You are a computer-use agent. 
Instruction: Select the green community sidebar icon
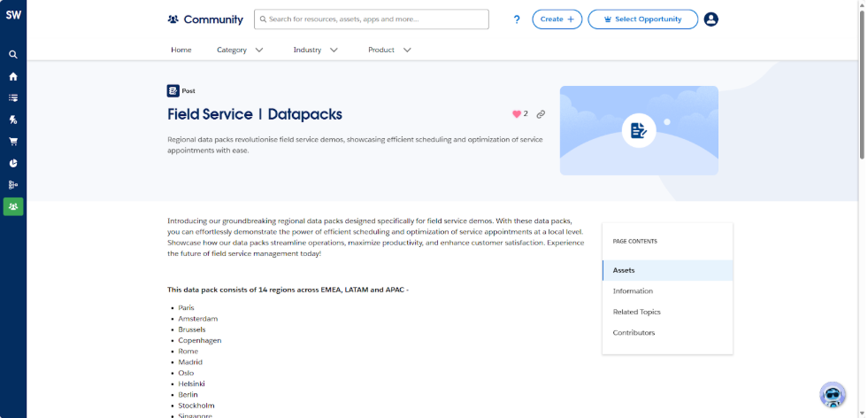pyautogui.click(x=13, y=206)
